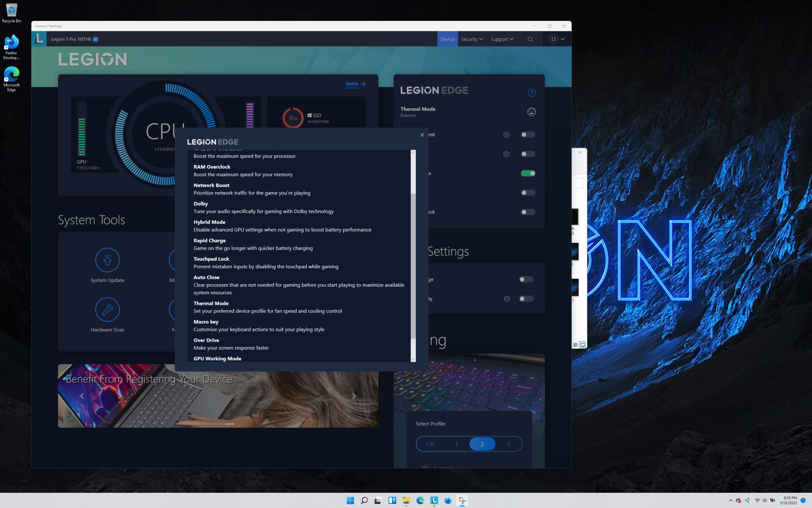The image size is (812, 508).
Task: Click Task View taskbar icon
Action: point(378,500)
